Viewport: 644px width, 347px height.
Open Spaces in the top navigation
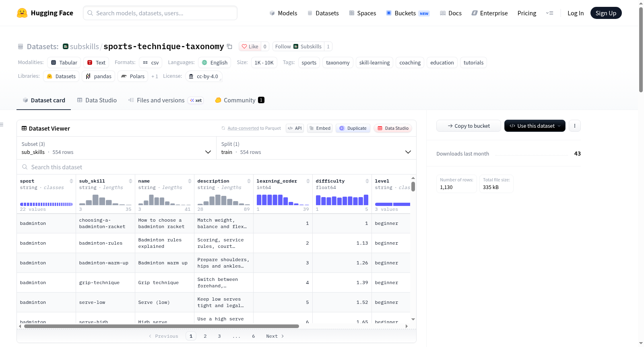(362, 13)
